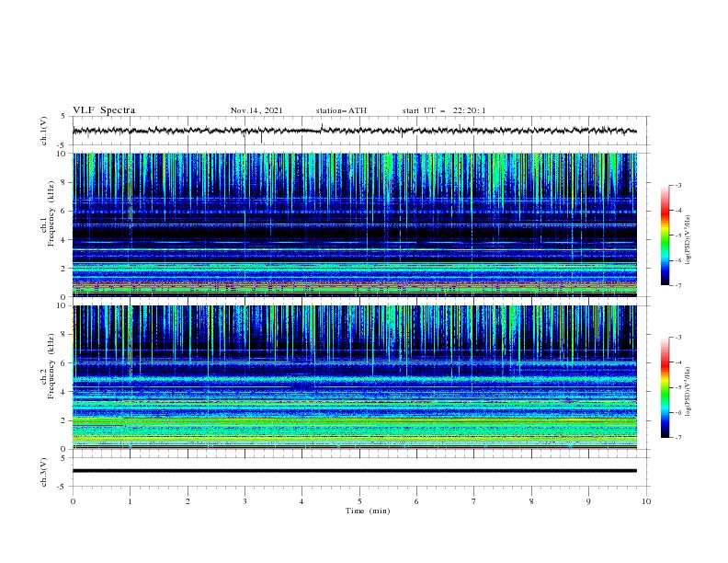Click time axis tick label '10'
Viewport: 728px width, 563px height.
[646, 501]
